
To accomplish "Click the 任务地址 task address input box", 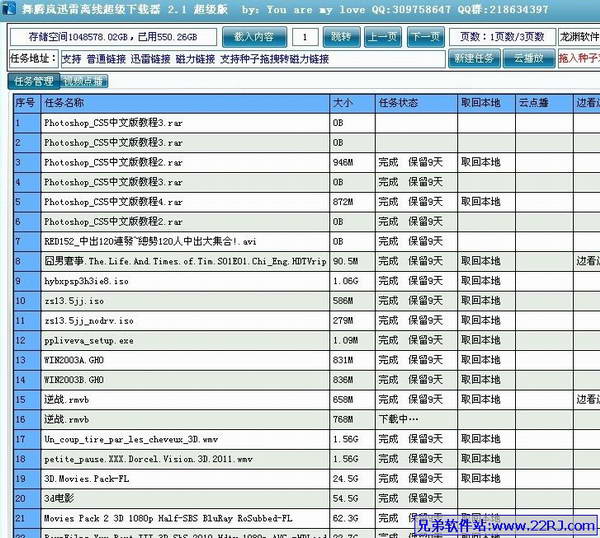I will (x=250, y=59).
